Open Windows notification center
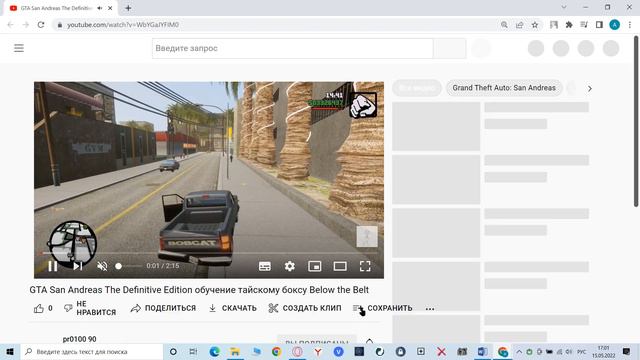The width and height of the screenshot is (640, 360). point(627,351)
